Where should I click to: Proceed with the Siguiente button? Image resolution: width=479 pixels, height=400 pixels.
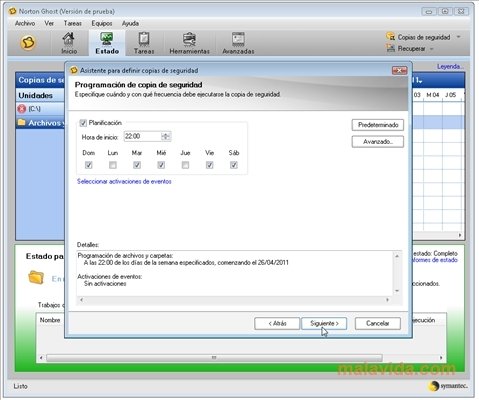[x=324, y=323]
